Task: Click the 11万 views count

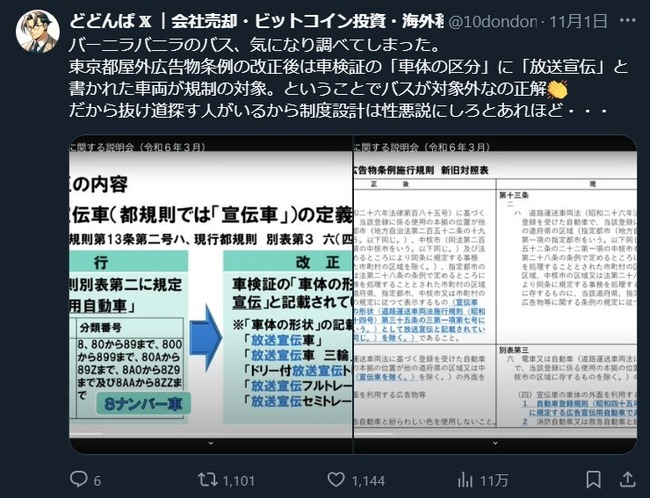Action: (x=494, y=481)
